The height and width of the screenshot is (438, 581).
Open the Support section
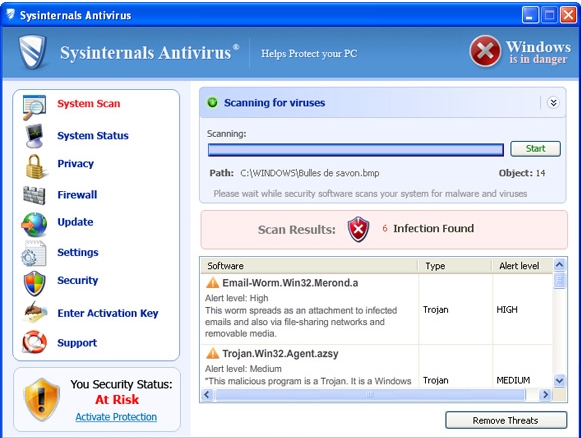click(x=77, y=343)
